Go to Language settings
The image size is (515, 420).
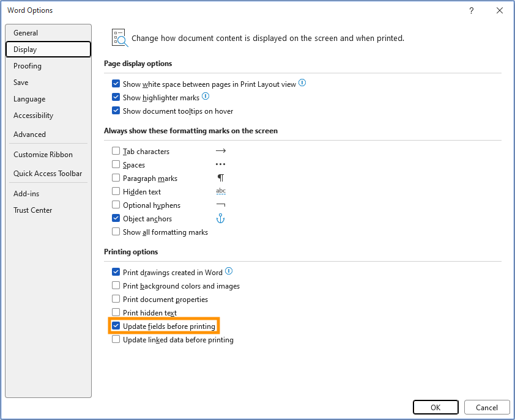pyautogui.click(x=48, y=99)
